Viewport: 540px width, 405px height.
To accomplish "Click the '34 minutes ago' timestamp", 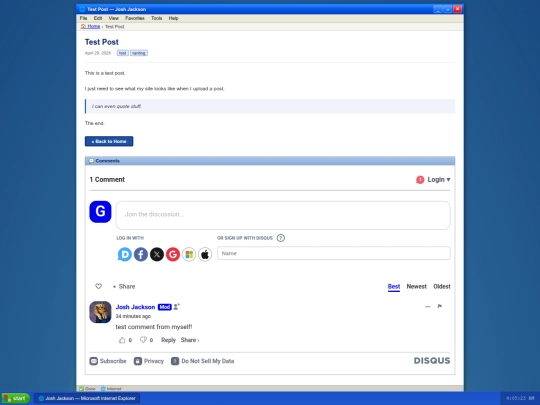I will [133, 316].
